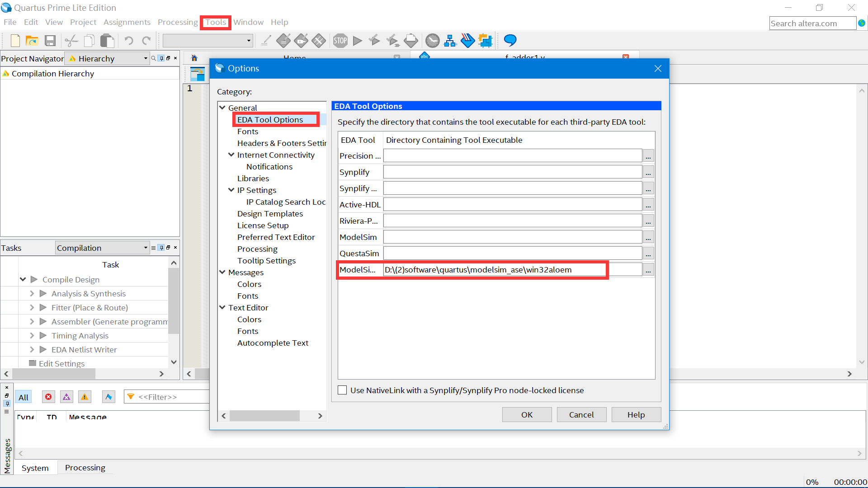868x488 pixels.
Task: Click the Undo arrow on the toolbar
Action: 129,40
